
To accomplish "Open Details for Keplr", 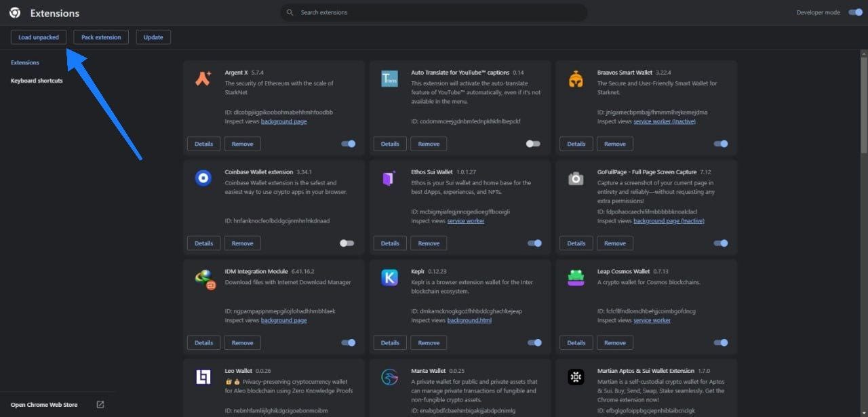I will pos(390,342).
